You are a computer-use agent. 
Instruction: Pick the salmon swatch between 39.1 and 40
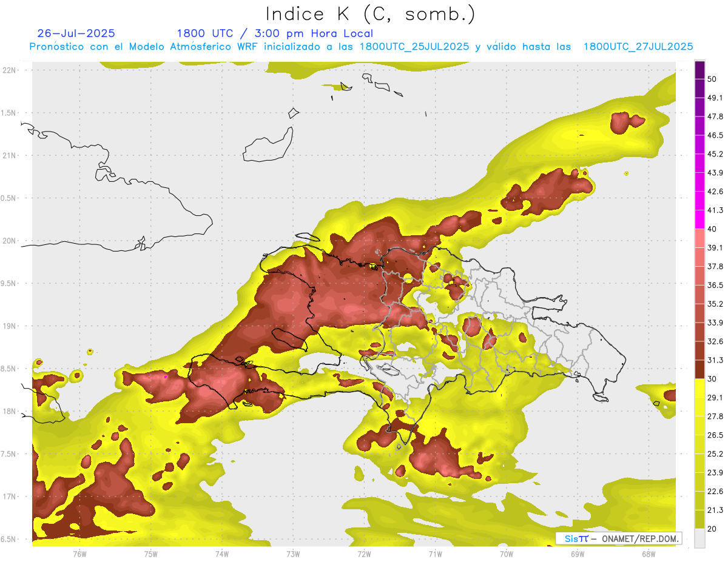coord(700,238)
